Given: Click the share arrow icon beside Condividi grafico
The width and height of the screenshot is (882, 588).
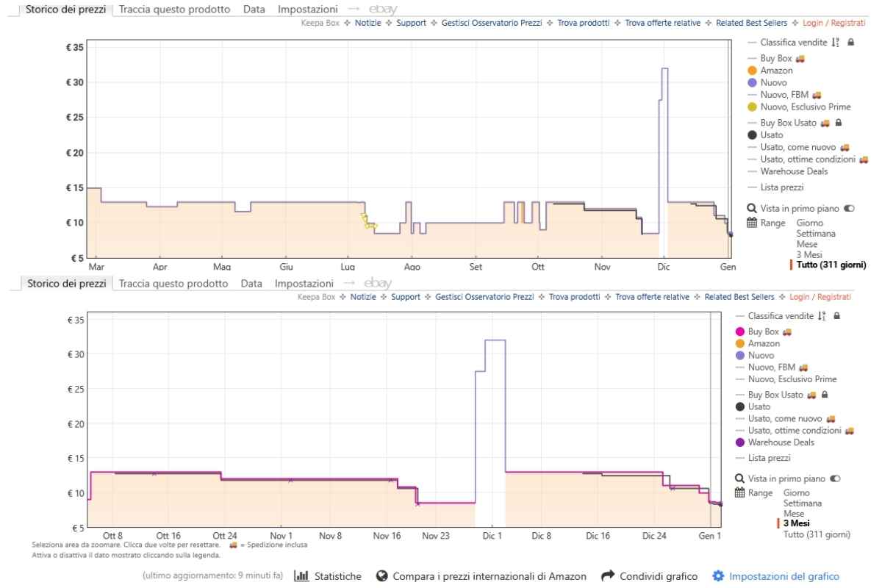Looking at the screenshot, I should click(x=607, y=576).
